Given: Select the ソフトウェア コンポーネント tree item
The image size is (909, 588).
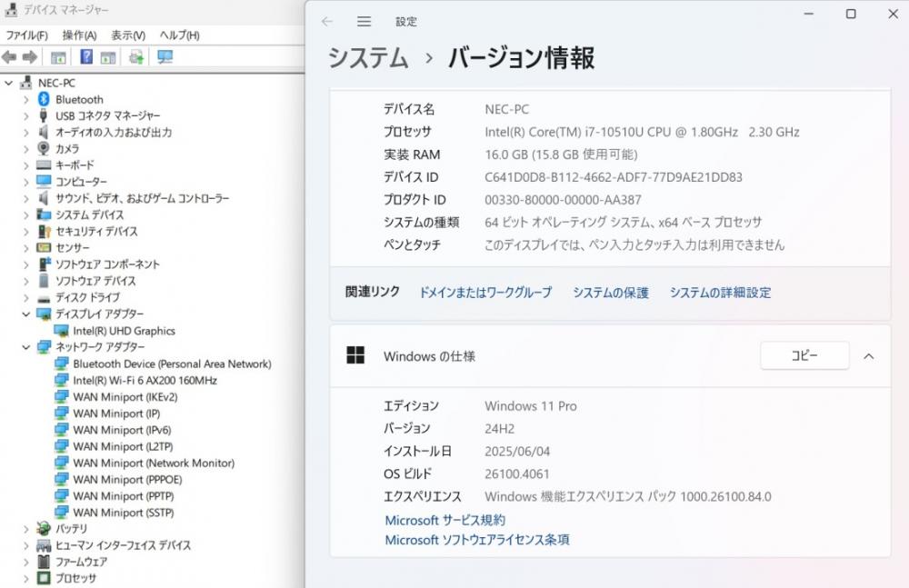Looking at the screenshot, I should (x=107, y=264).
